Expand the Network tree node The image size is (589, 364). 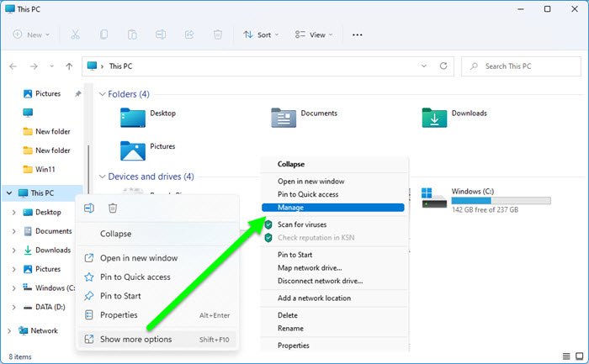[x=9, y=331]
